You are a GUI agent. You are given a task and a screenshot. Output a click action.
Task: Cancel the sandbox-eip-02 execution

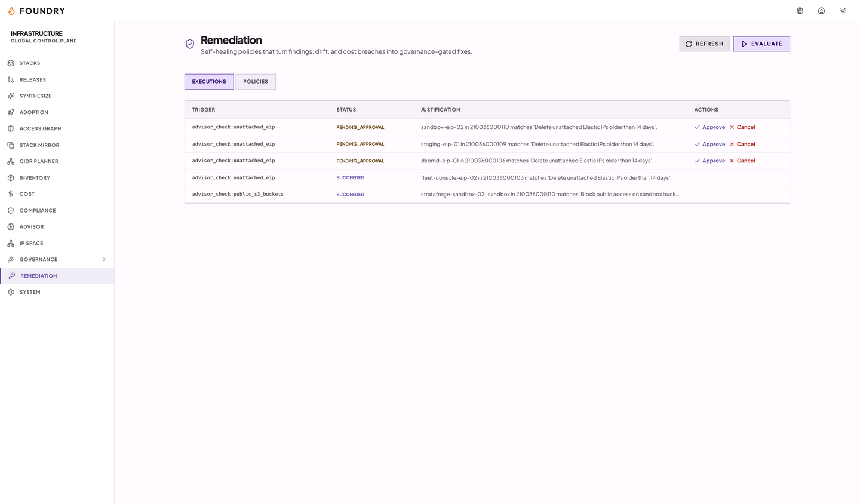point(742,127)
